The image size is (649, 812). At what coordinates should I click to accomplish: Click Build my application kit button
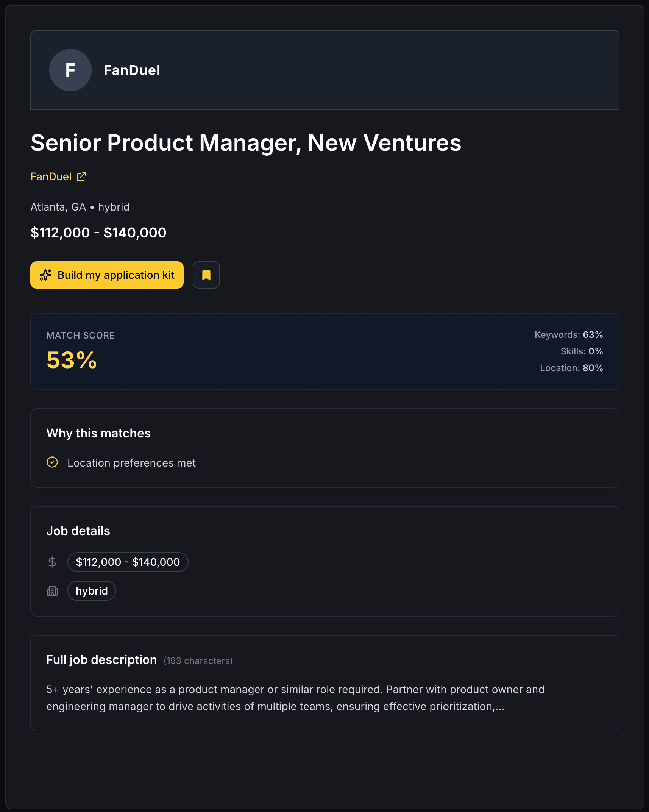(115, 275)
